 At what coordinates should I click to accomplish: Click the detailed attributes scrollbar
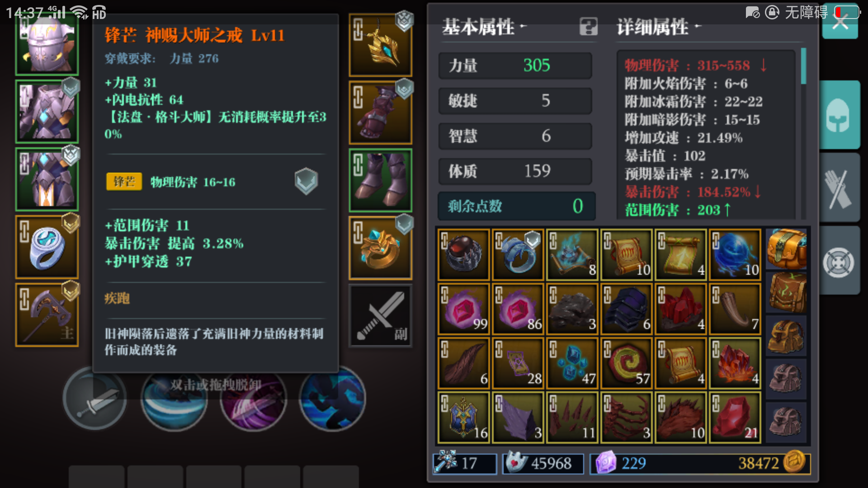tap(803, 66)
